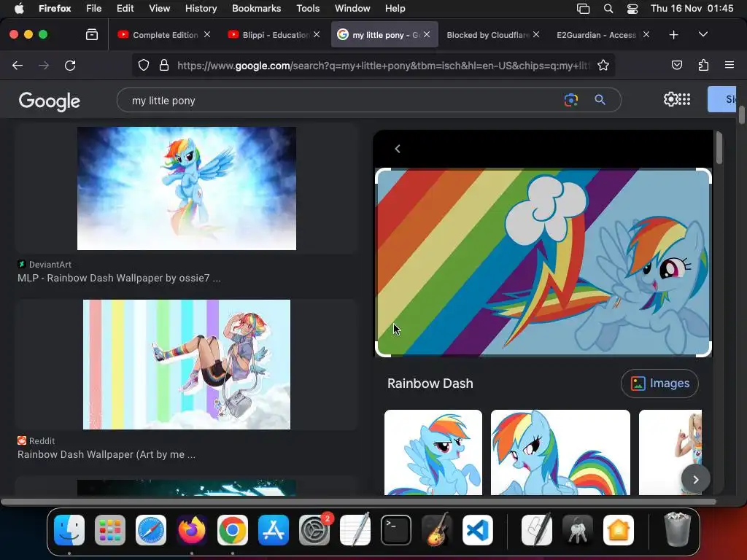This screenshot has height=560, width=747.
Task: Click the address bar URL
Action: tap(384, 66)
